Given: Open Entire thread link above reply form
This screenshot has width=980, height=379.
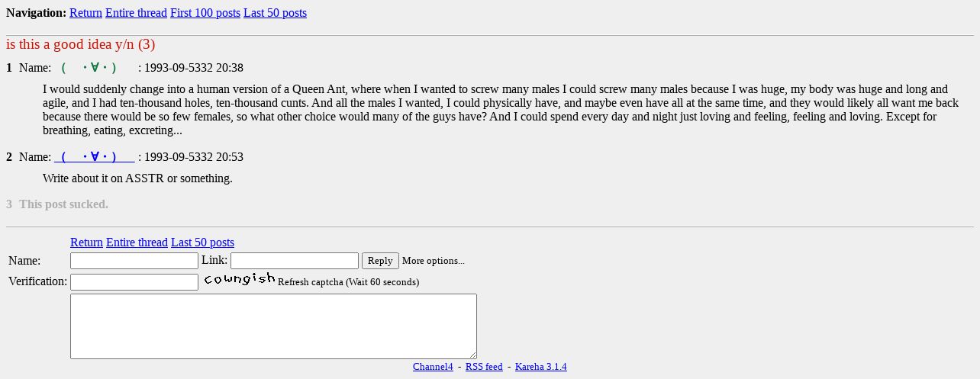Looking at the screenshot, I should pyautogui.click(x=137, y=242).
